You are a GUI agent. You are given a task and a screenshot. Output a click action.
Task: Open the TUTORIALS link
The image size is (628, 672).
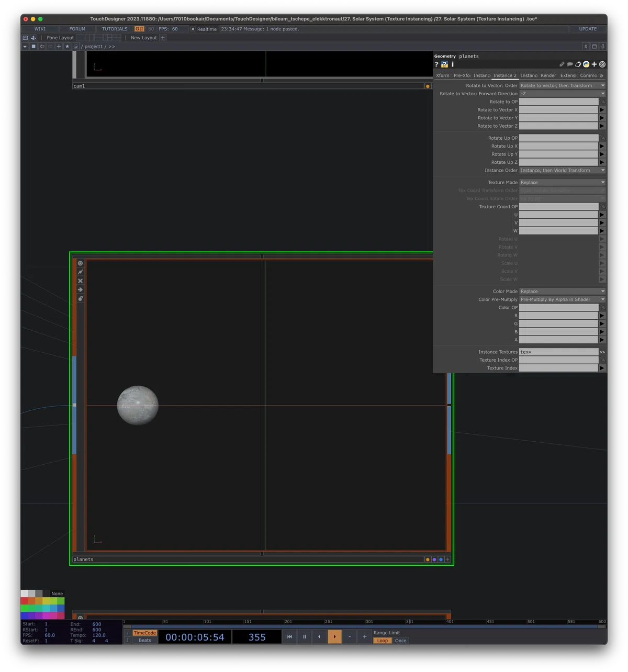115,29
